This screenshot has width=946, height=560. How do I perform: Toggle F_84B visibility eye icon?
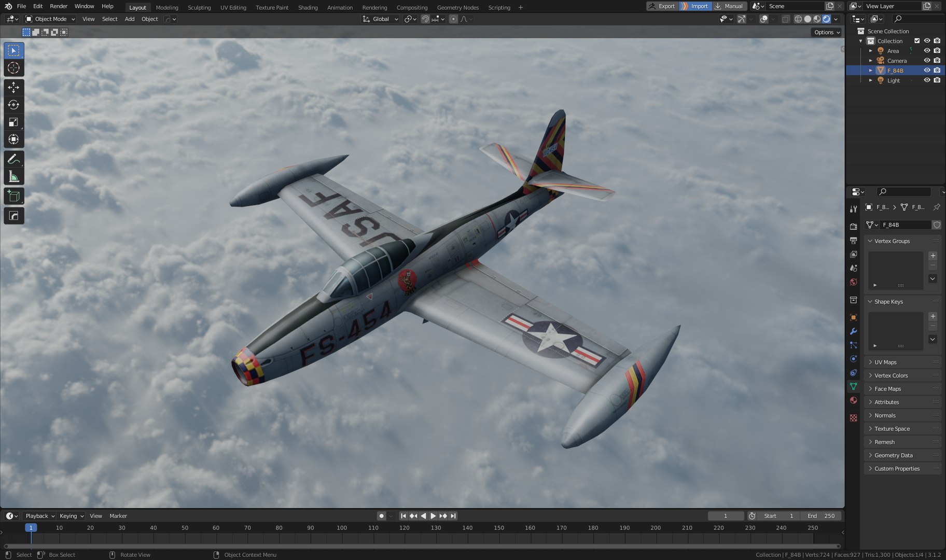pos(927,71)
